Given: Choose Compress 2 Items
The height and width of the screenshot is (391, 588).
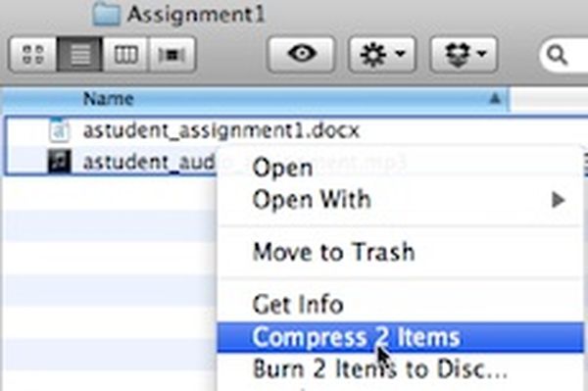Looking at the screenshot, I should pos(401,337).
